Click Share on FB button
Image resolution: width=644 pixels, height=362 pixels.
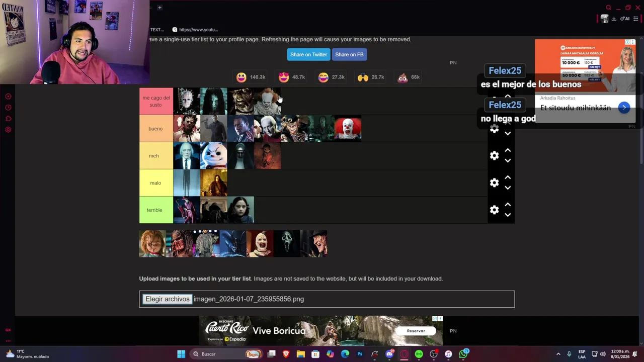coord(349,54)
